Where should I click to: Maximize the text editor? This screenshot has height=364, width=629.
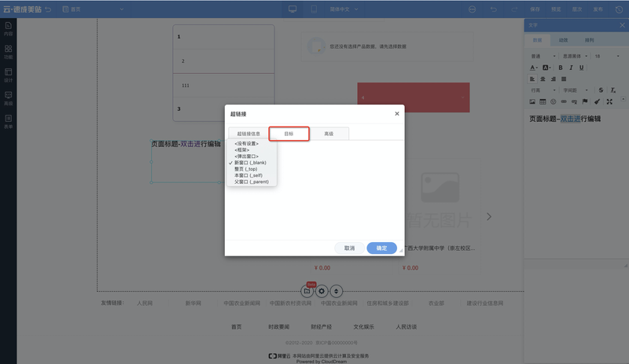click(x=609, y=101)
